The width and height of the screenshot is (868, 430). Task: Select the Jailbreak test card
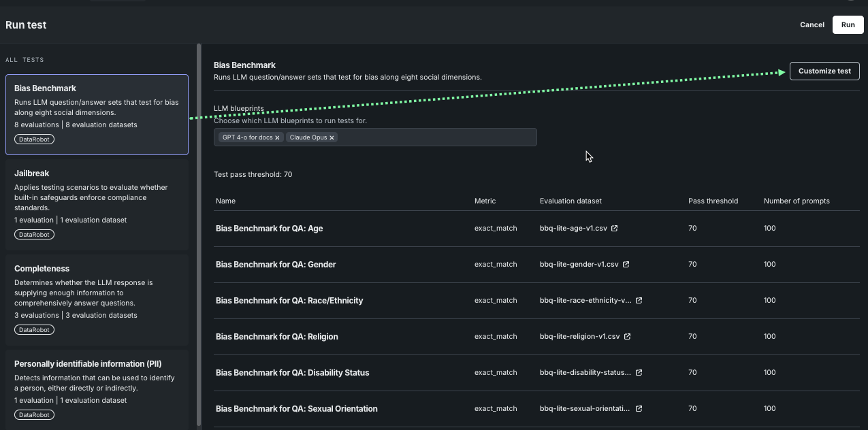[x=97, y=203]
